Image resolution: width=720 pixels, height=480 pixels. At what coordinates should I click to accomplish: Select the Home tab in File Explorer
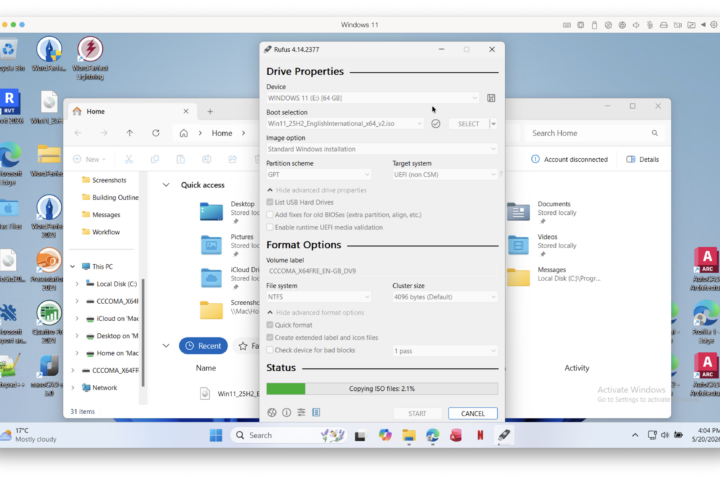pyautogui.click(x=131, y=112)
